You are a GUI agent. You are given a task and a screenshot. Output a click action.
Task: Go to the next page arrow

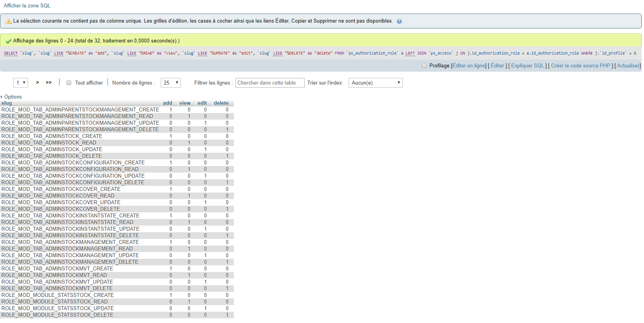click(x=37, y=83)
